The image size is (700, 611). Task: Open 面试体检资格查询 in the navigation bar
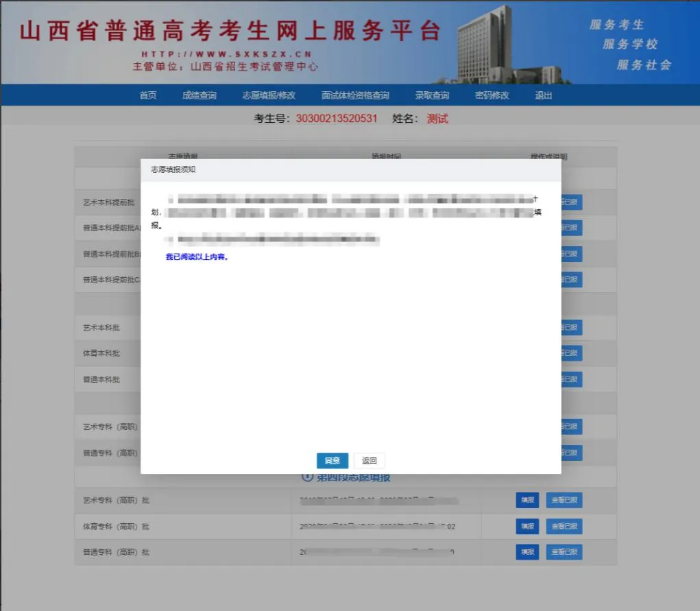[355, 95]
